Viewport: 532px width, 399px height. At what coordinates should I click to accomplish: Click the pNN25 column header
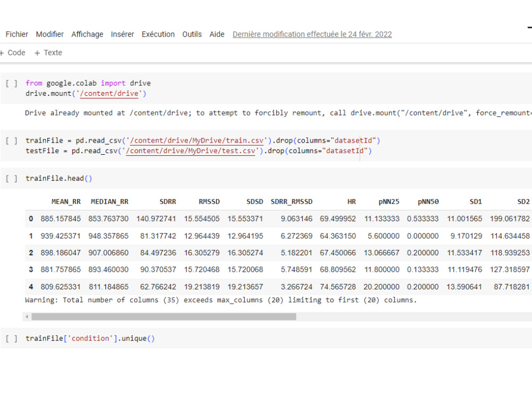point(389,202)
